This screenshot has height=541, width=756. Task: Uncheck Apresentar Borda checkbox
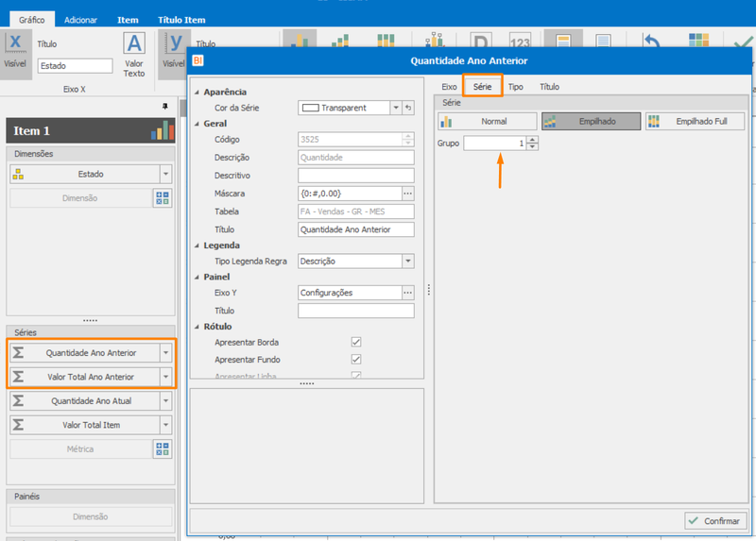coord(356,342)
